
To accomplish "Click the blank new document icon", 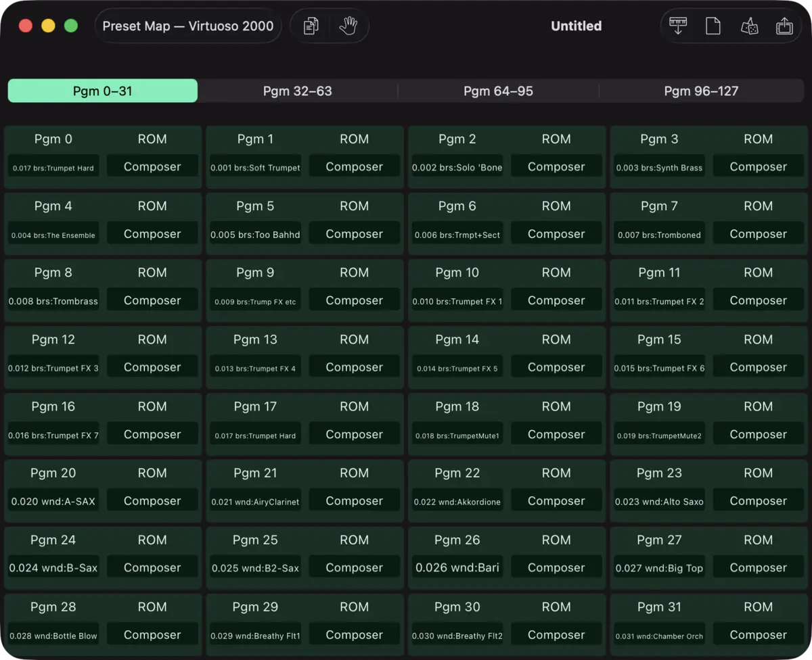I will tap(713, 26).
